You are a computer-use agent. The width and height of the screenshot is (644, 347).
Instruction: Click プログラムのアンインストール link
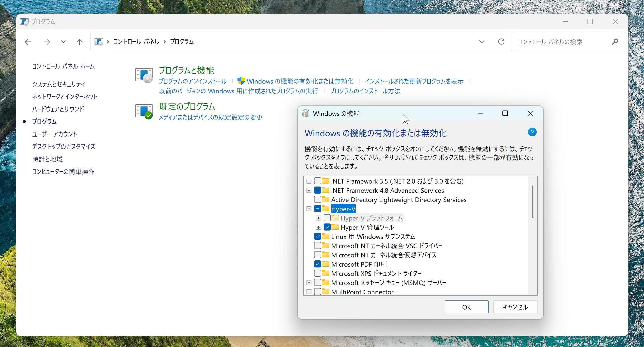point(193,81)
